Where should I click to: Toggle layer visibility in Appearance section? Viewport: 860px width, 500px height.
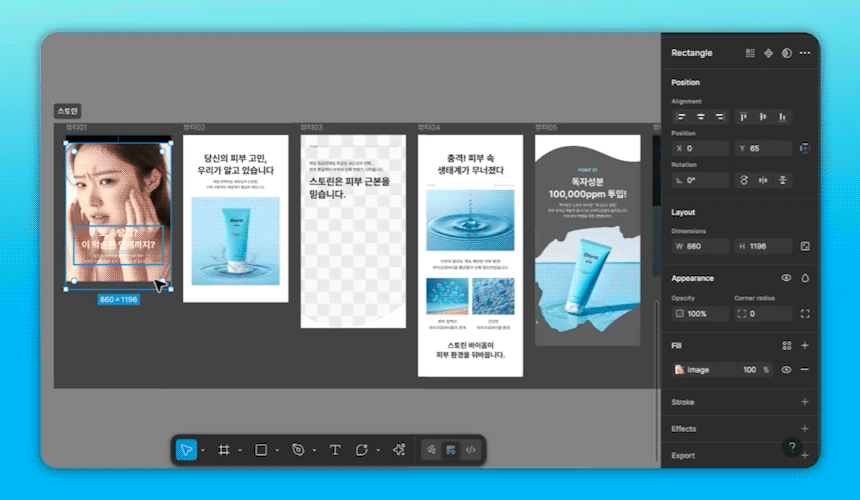[786, 278]
